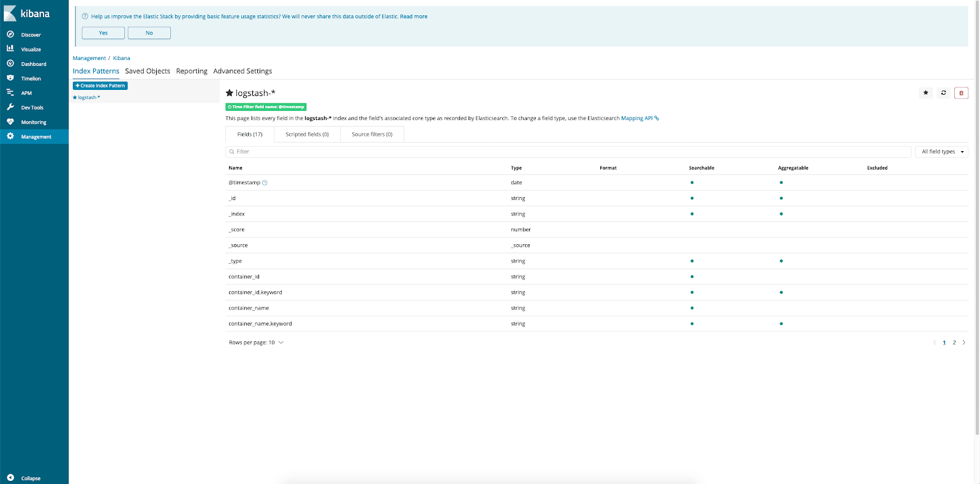Open the Management gear icon
Image resolution: width=980 pixels, height=484 pixels.
pyautogui.click(x=10, y=136)
